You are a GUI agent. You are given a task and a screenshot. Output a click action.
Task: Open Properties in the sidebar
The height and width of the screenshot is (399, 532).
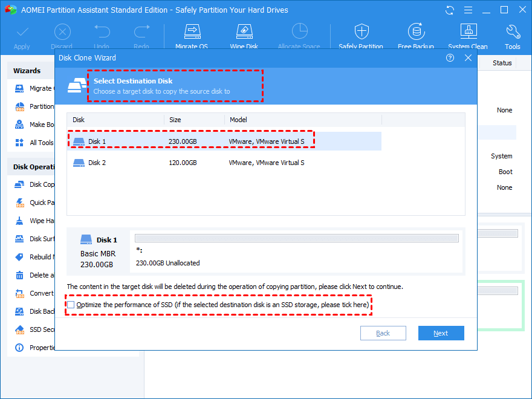coord(34,348)
